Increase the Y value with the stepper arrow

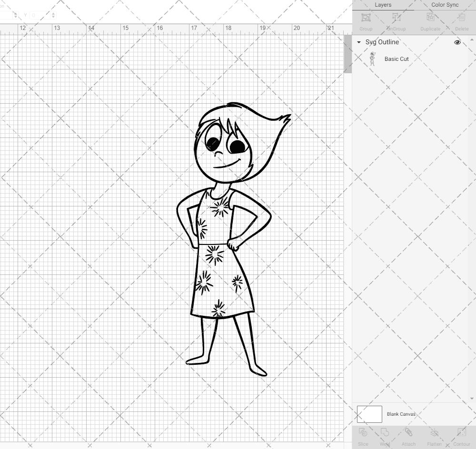(x=53, y=13)
